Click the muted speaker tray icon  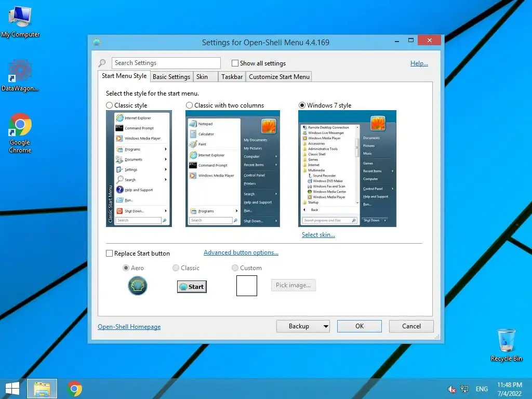[x=451, y=389]
